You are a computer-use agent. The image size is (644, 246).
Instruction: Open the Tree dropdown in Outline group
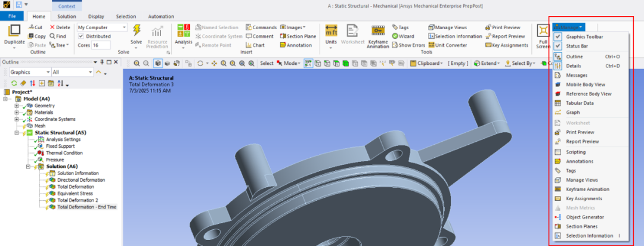(x=60, y=45)
